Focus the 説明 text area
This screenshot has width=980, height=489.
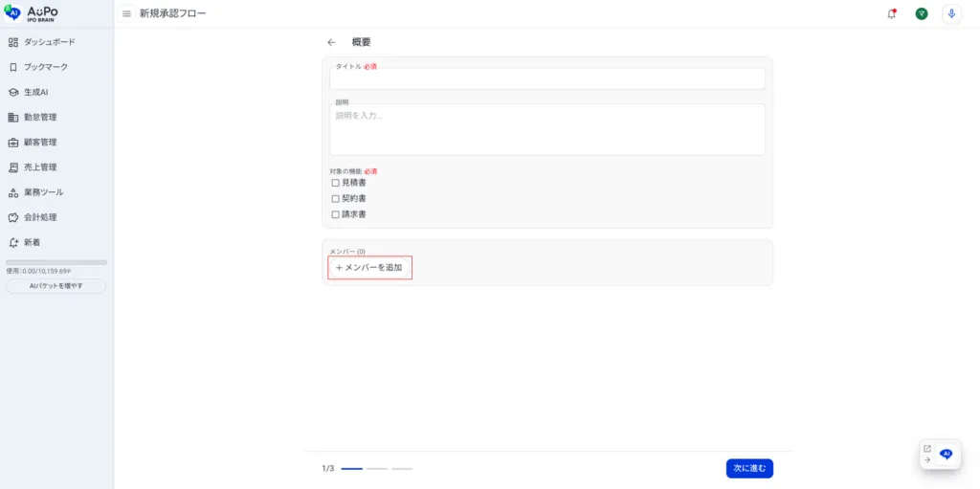pos(547,129)
